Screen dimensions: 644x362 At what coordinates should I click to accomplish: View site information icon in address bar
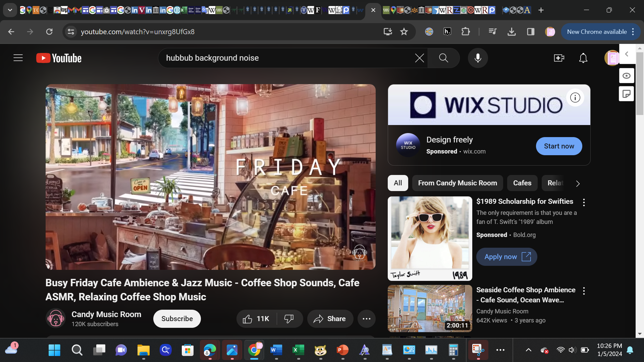pyautogui.click(x=71, y=32)
